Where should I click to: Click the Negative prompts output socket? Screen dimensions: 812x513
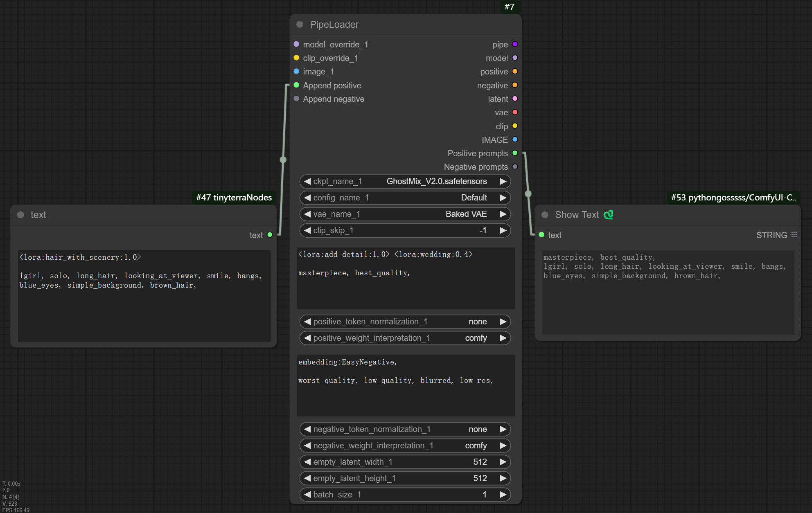point(515,166)
